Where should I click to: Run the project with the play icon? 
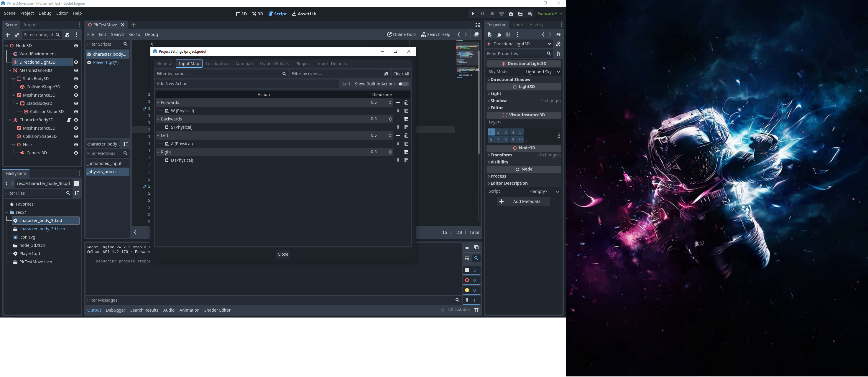[x=473, y=14]
